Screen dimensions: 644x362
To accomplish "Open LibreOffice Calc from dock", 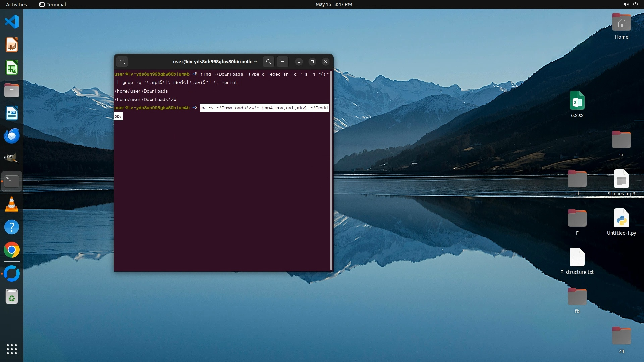I will [x=12, y=68].
